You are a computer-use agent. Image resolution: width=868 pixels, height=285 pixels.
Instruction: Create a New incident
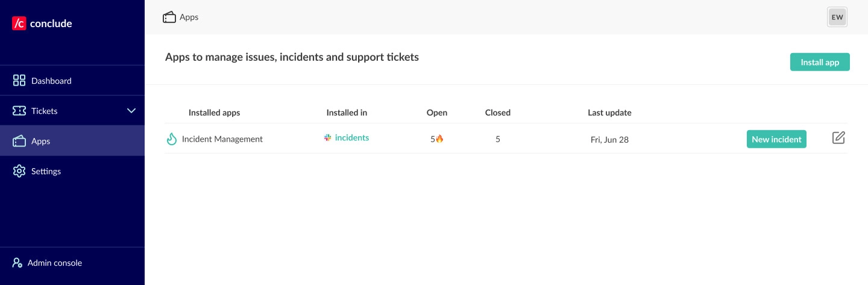click(x=776, y=139)
